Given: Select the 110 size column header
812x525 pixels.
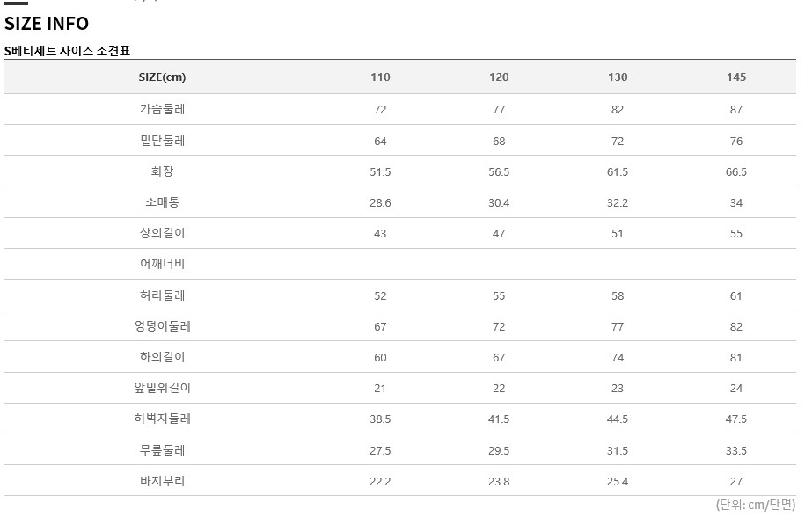Looking at the screenshot, I should [x=380, y=77].
